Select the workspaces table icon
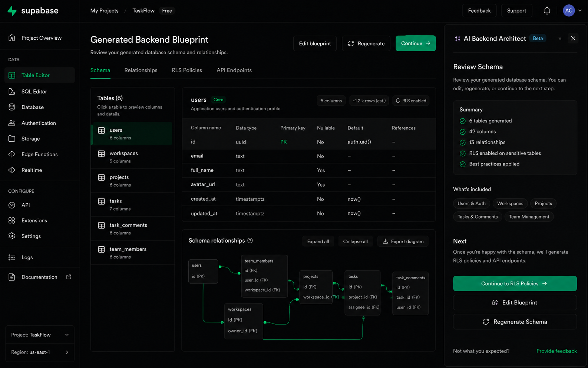The height and width of the screenshot is (368, 588). pos(101,154)
